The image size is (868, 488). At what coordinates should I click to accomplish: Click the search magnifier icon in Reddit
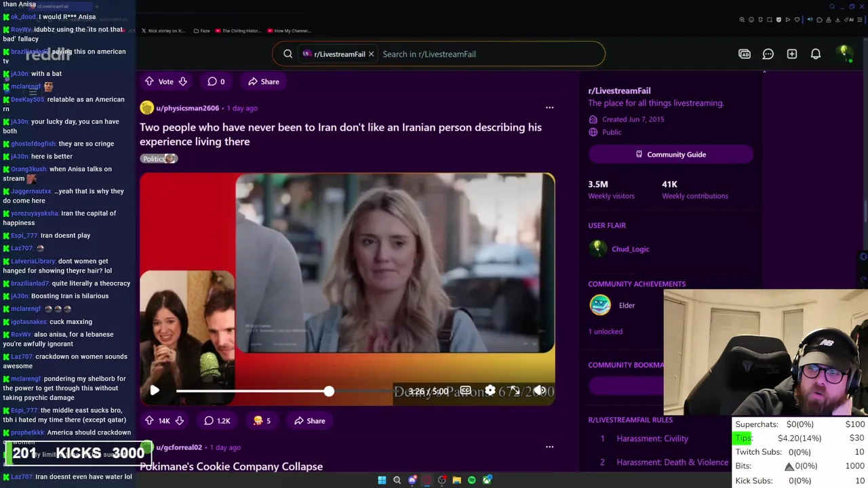coord(288,54)
